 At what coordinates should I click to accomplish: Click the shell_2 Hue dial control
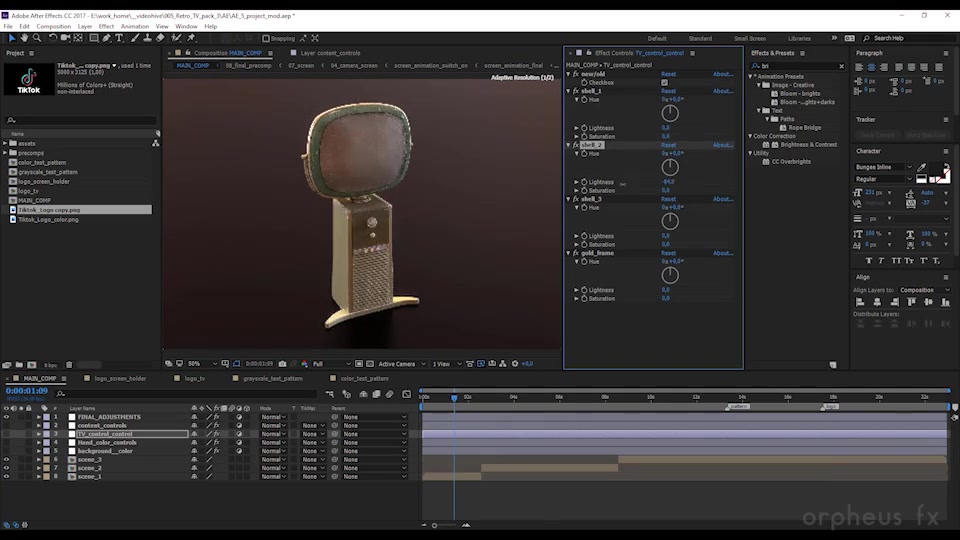click(670, 167)
